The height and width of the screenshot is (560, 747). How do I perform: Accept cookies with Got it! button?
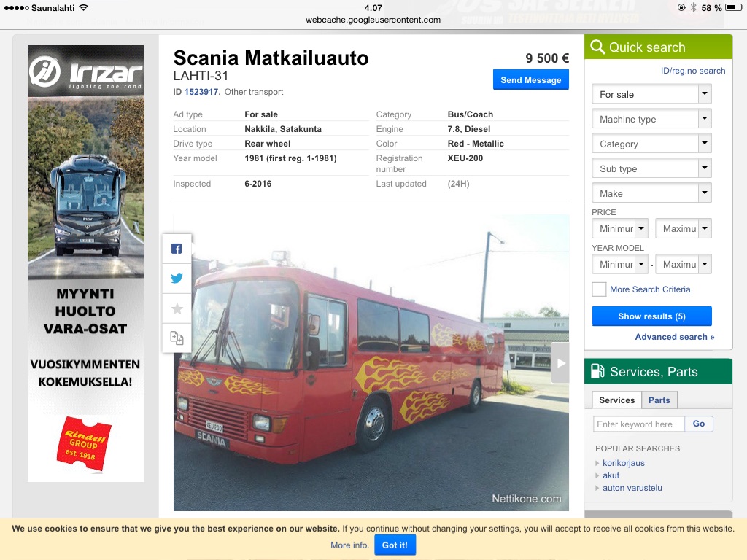pos(395,545)
